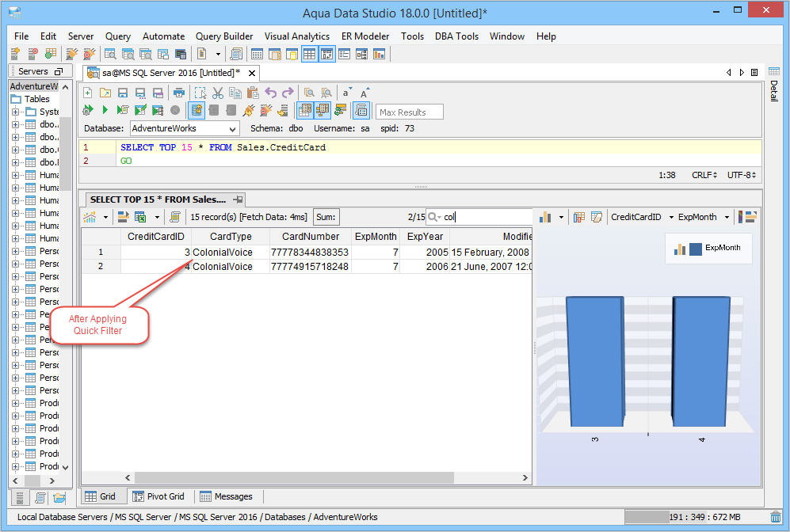Click the ExpMonth legend color swatch
790x532 pixels.
695,249
